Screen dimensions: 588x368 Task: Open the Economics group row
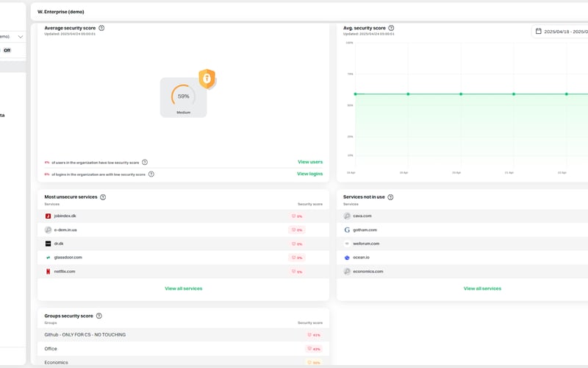click(183, 362)
